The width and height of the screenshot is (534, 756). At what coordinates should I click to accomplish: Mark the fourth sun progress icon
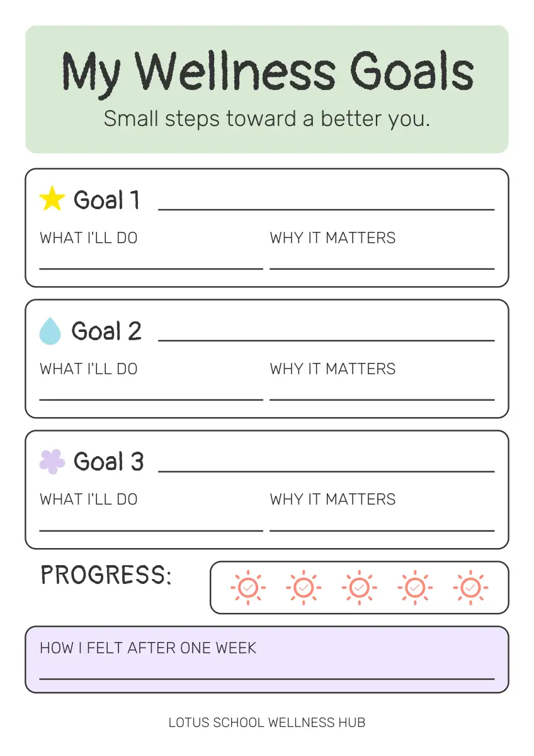pos(415,587)
